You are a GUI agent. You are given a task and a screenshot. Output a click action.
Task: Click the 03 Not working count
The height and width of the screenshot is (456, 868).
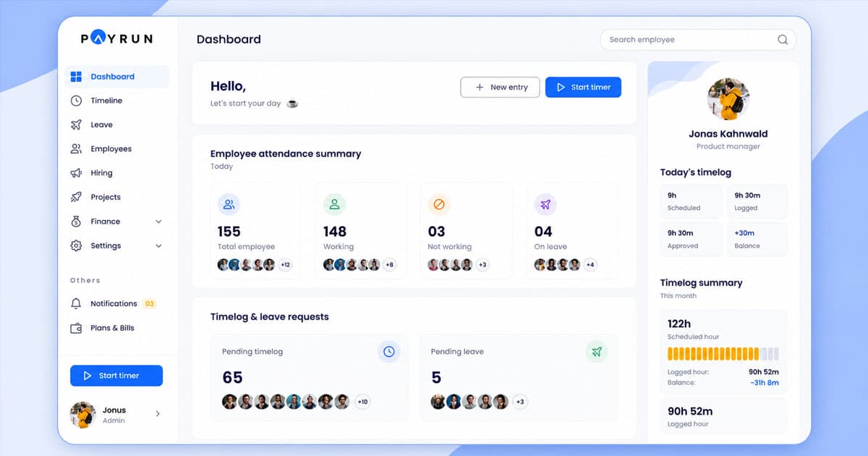pyautogui.click(x=436, y=232)
